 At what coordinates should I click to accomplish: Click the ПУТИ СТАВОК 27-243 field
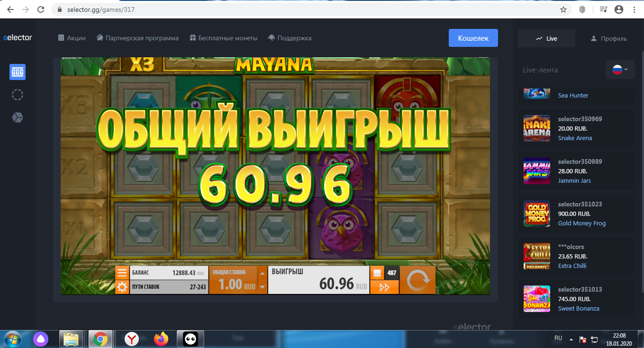169,287
